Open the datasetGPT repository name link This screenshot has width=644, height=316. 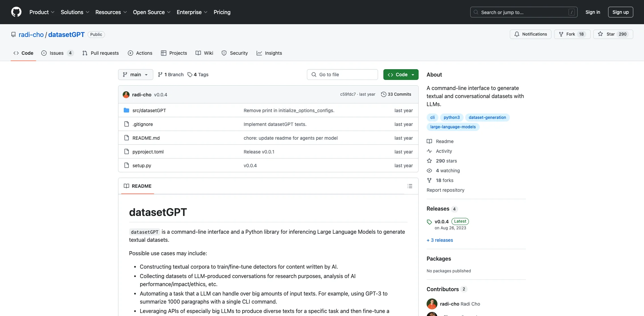(x=66, y=35)
